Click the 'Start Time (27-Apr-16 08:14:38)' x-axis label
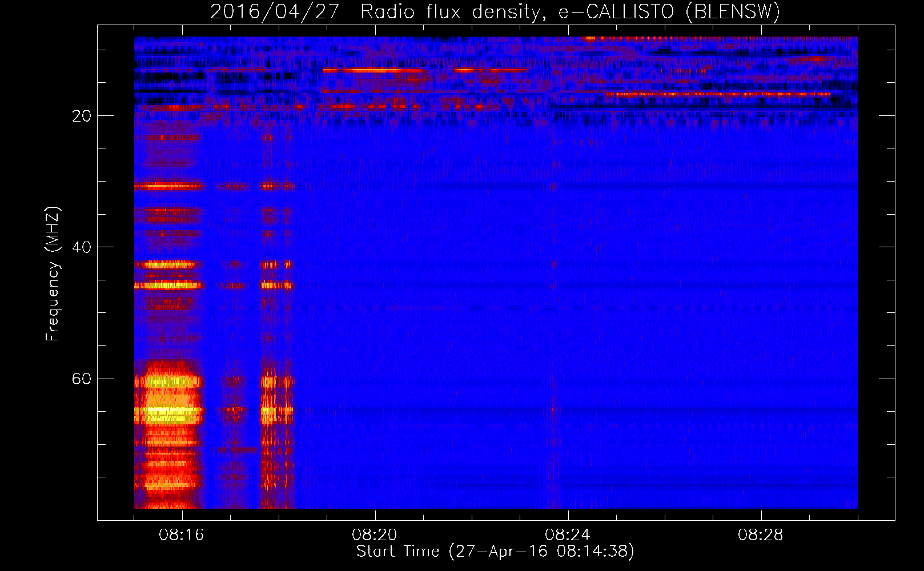This screenshot has width=924, height=571. pyautogui.click(x=495, y=552)
